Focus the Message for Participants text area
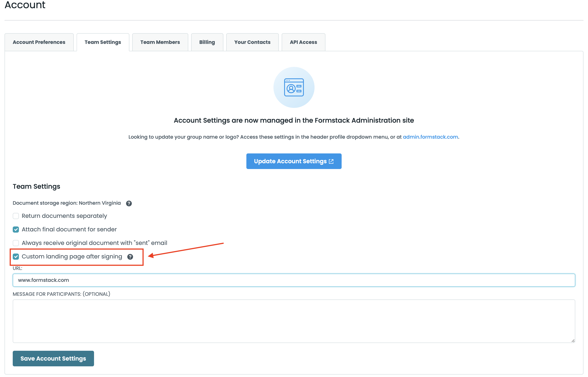Screen dimensions: 588x377 tap(294, 321)
